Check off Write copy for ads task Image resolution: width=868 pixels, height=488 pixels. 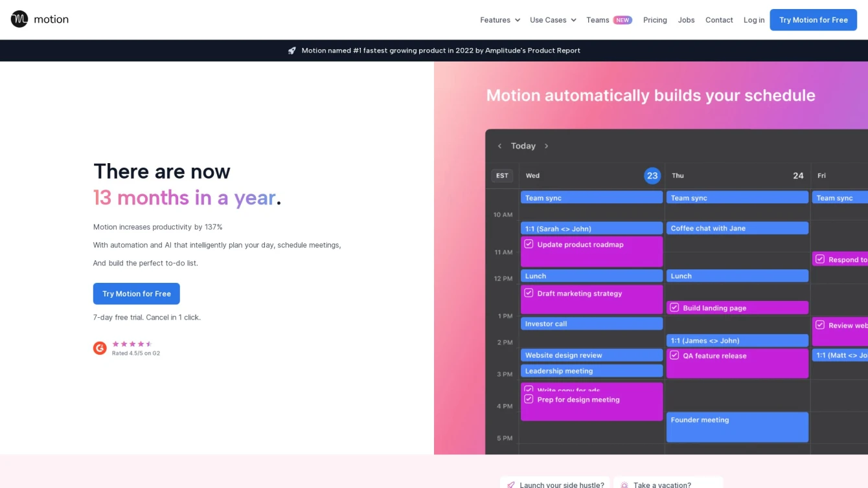529,390
